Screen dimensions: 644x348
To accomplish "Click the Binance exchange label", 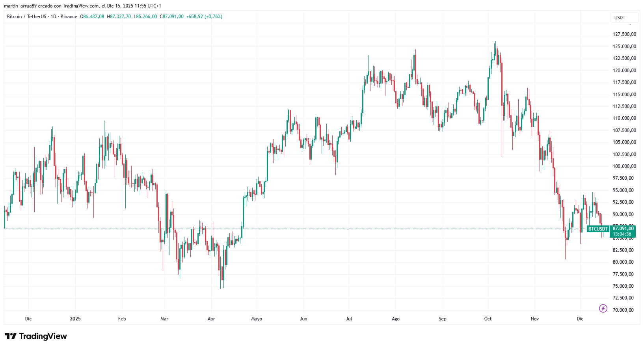I will (x=69, y=17).
